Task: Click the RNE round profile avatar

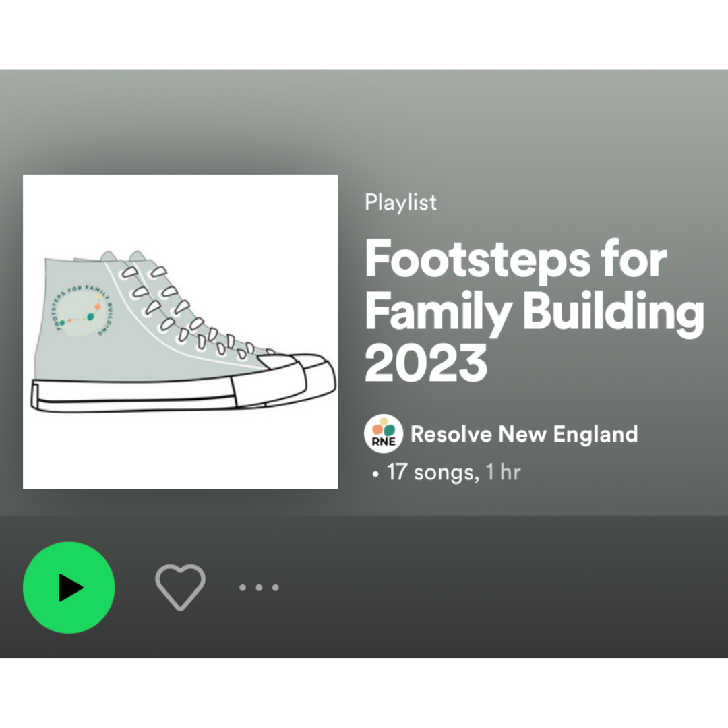Action: point(384,434)
